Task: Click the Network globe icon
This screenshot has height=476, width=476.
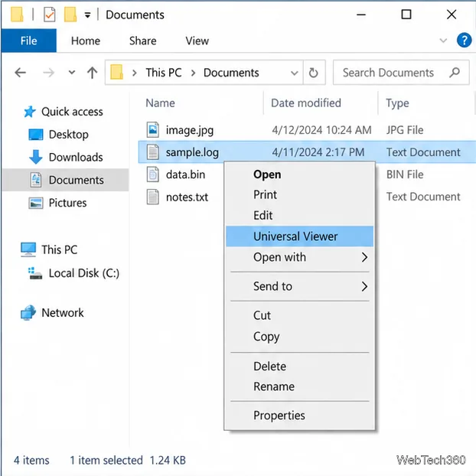Action: point(28,313)
